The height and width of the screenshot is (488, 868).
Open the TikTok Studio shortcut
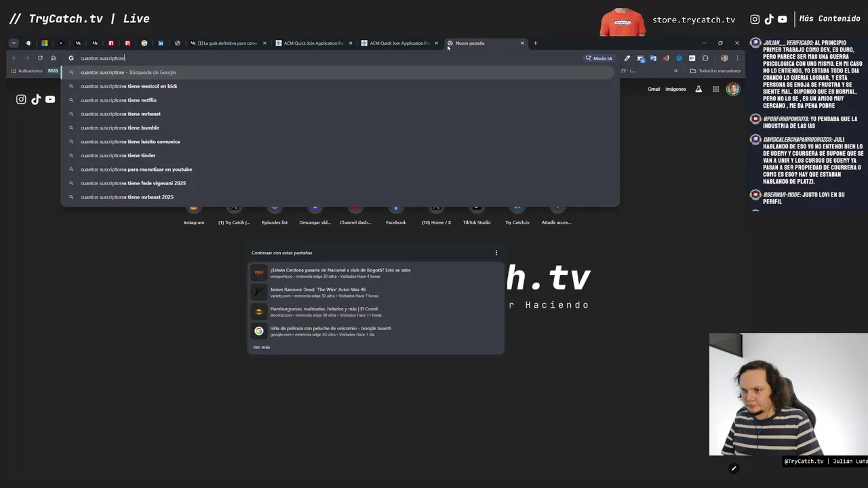[x=477, y=215]
